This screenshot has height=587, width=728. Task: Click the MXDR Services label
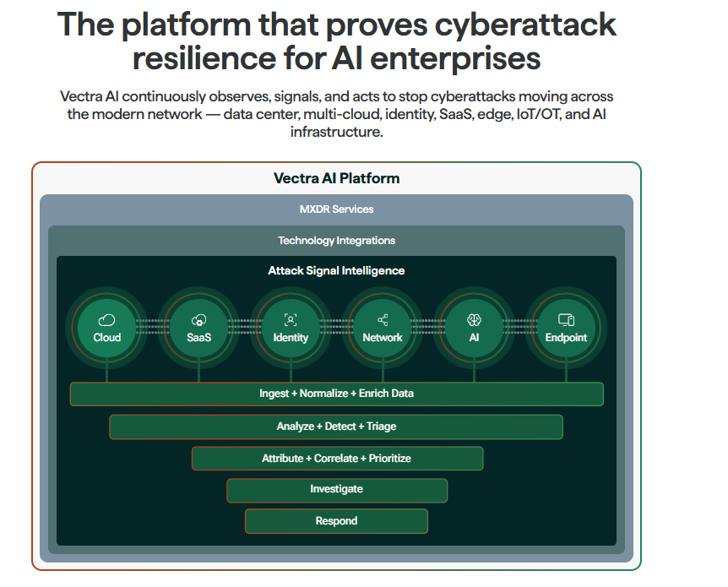337,209
